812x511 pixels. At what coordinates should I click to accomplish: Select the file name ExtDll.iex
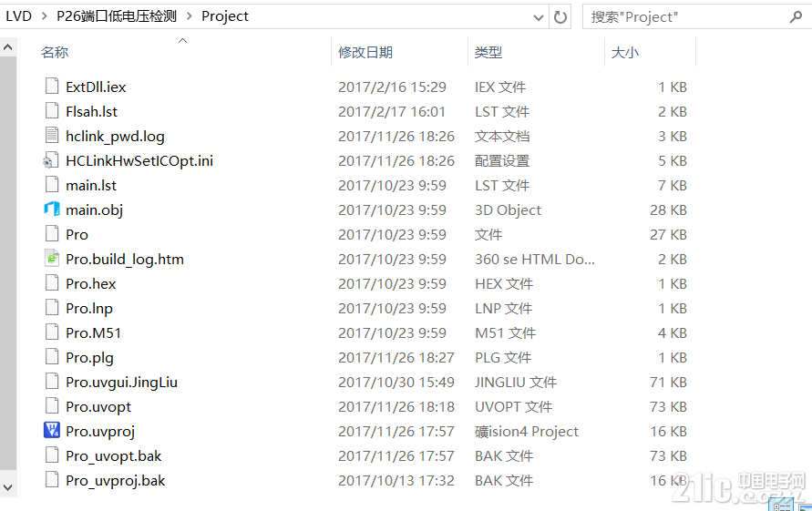click(x=96, y=87)
